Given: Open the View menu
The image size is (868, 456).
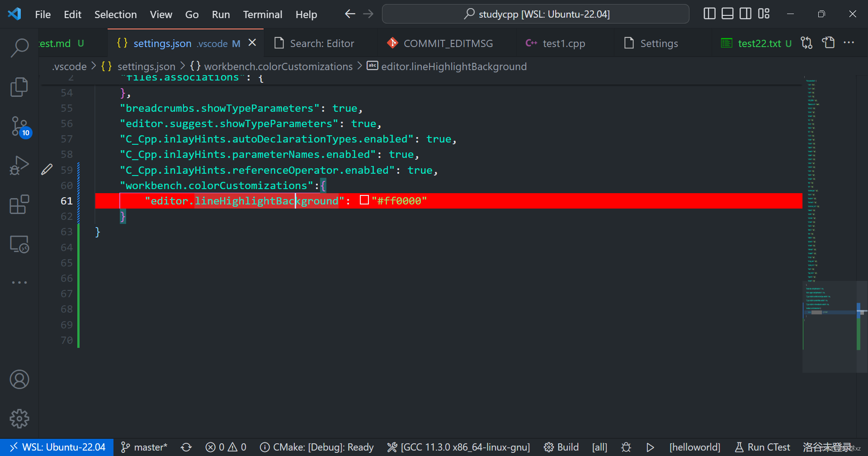Looking at the screenshot, I should (x=161, y=14).
